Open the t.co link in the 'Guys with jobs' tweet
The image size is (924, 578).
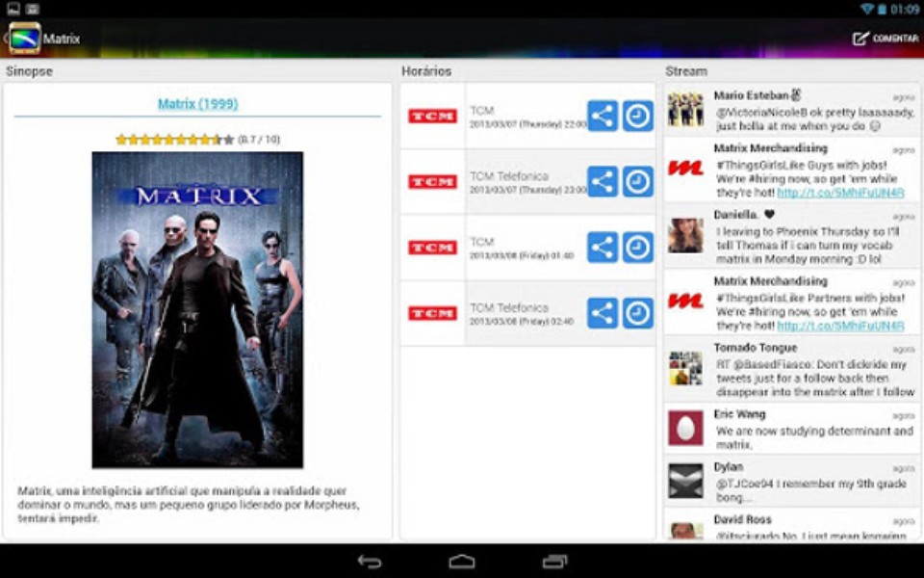click(840, 193)
